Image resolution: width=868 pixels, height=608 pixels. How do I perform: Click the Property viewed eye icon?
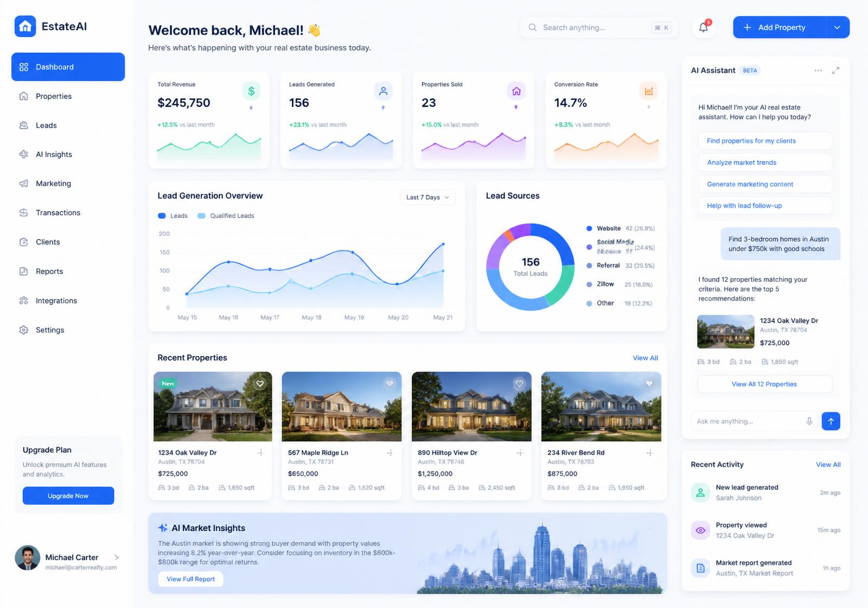pyautogui.click(x=700, y=530)
